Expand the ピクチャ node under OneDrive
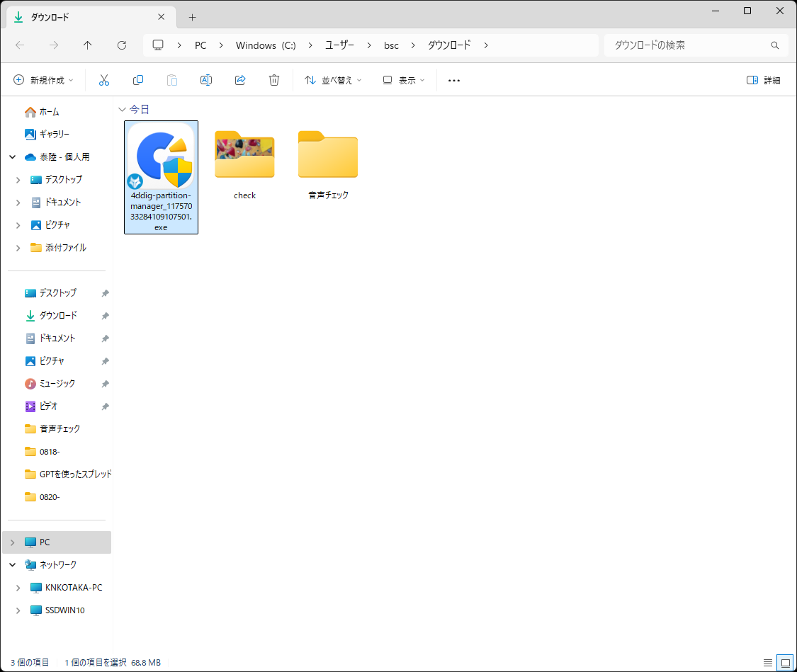This screenshot has height=672, width=797. tap(18, 225)
